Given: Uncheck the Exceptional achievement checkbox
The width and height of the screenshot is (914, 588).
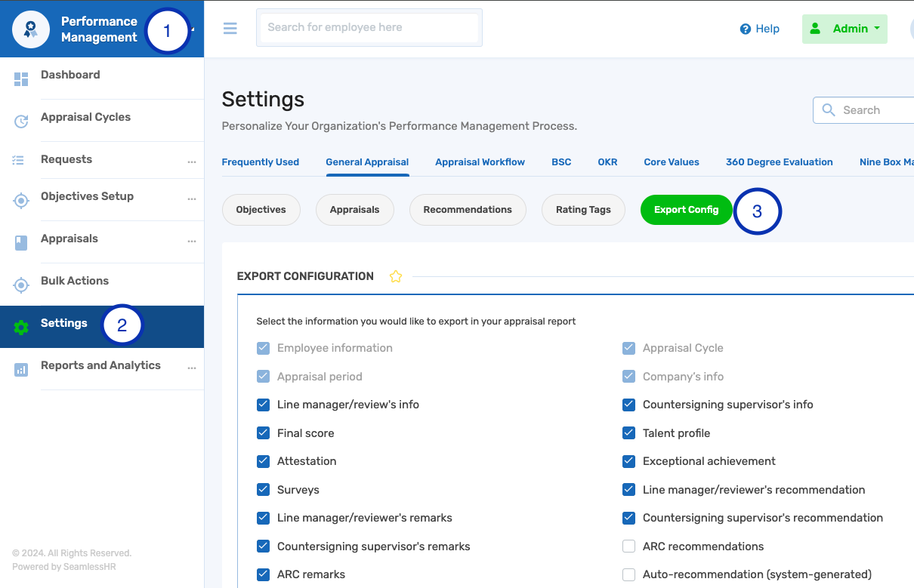Looking at the screenshot, I should pyautogui.click(x=628, y=461).
